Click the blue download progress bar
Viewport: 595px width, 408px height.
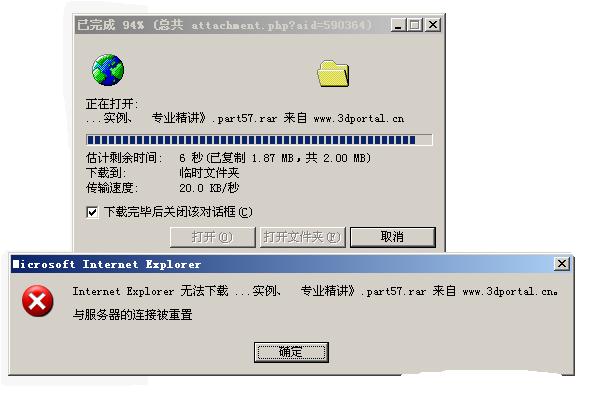click(x=259, y=140)
